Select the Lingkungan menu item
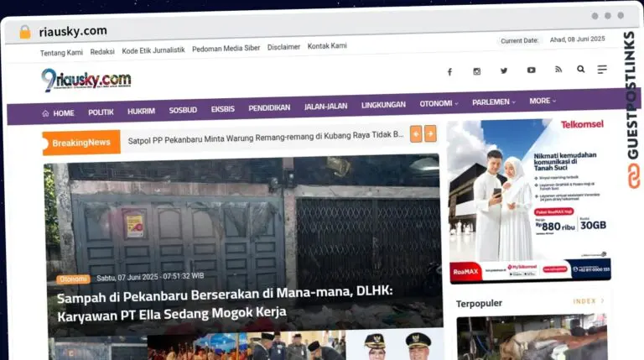This screenshot has width=644, height=360. [383, 106]
